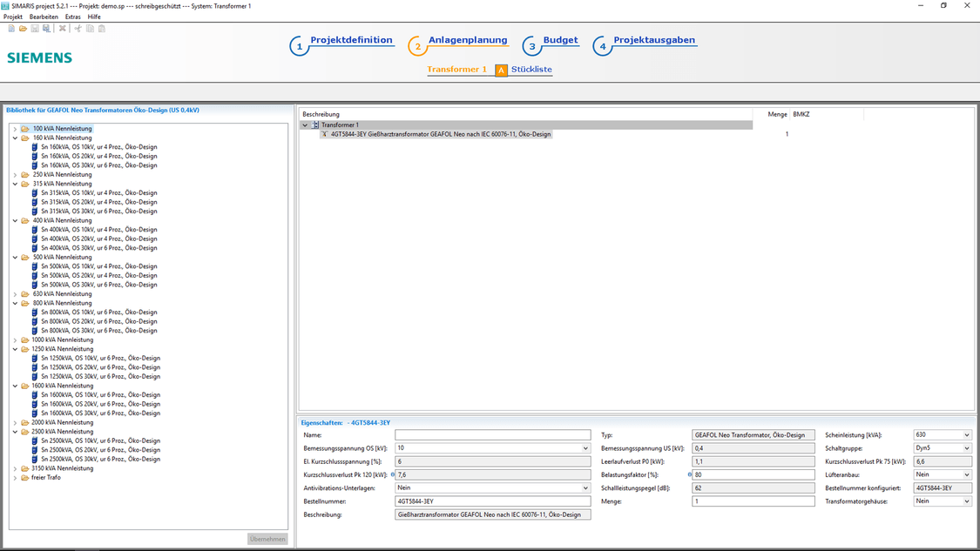Switch to the Stückliste tab
Screen dimensions: 980x551
pyautogui.click(x=531, y=70)
